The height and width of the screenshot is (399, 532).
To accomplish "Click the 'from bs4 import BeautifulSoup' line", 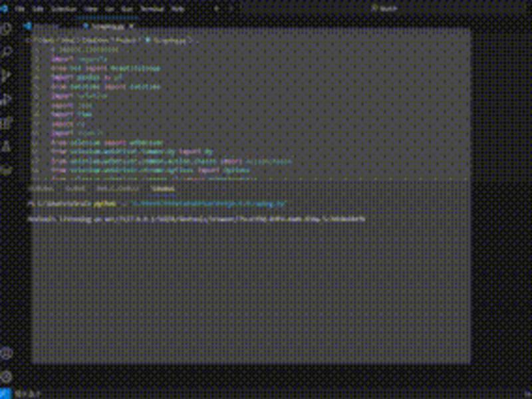I will 105,68.
